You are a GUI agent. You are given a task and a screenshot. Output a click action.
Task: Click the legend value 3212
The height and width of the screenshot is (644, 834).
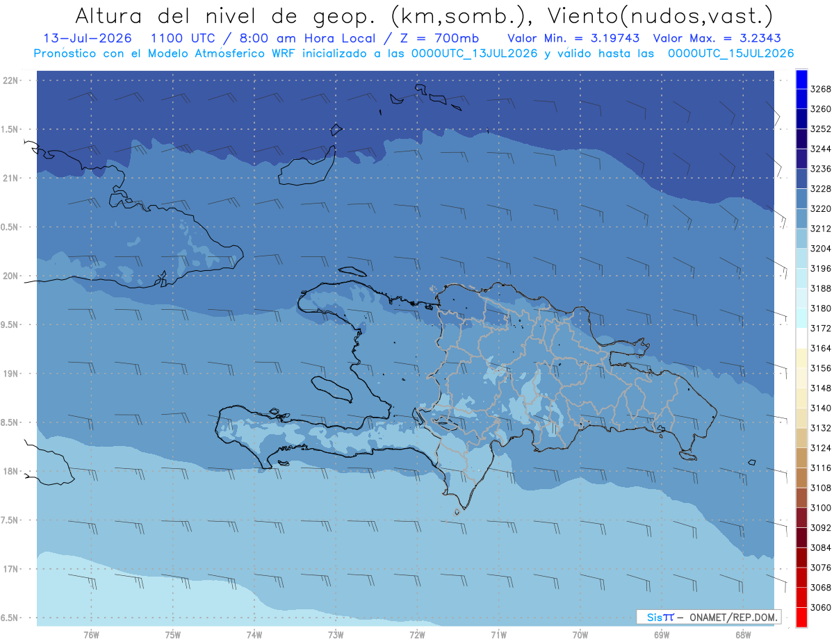(821, 229)
